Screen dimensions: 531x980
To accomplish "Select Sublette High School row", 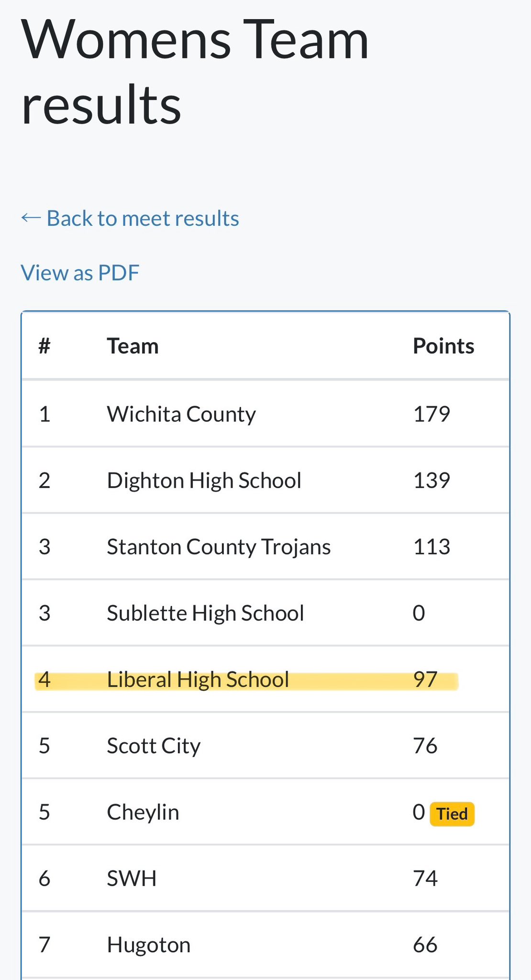I will tap(265, 613).
